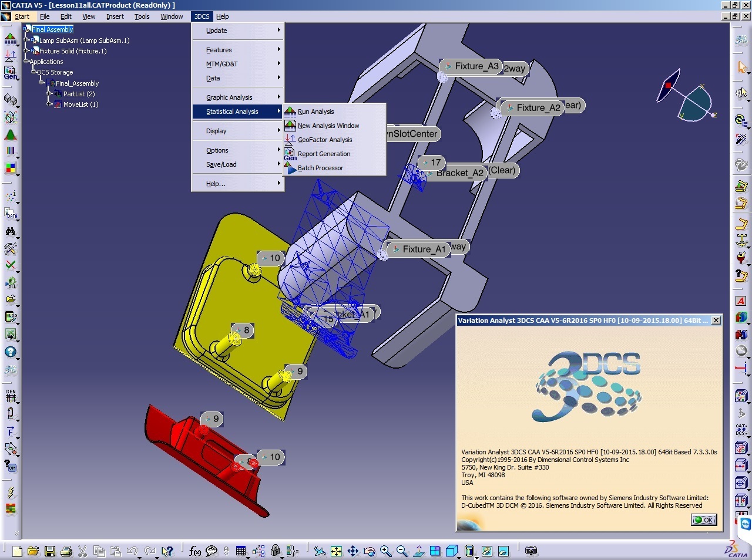Click the Zoom Out magnifier
752x560 pixels.
402,551
